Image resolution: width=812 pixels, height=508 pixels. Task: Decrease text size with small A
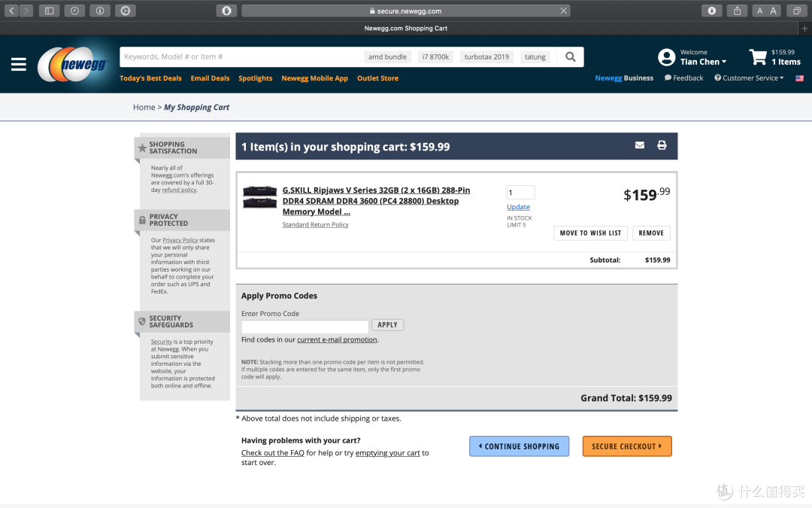pos(759,11)
